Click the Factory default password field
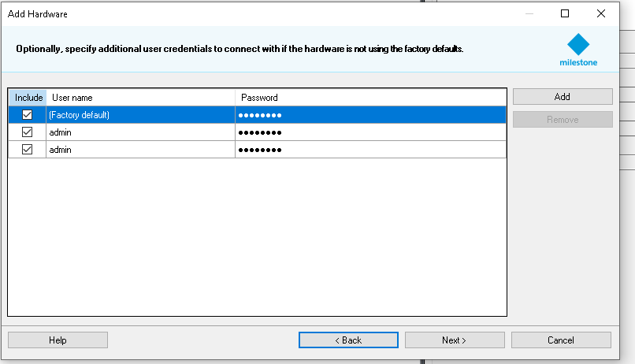Viewport: 635px width, 364px height. pos(370,115)
